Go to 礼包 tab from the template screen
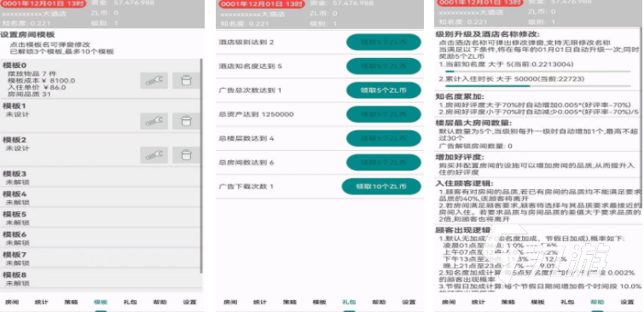The image size is (644, 312). (131, 302)
